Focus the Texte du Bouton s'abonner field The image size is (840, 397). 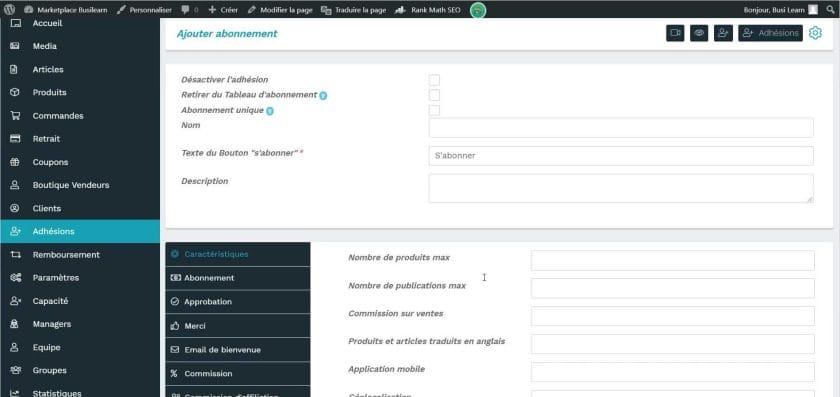(621, 156)
